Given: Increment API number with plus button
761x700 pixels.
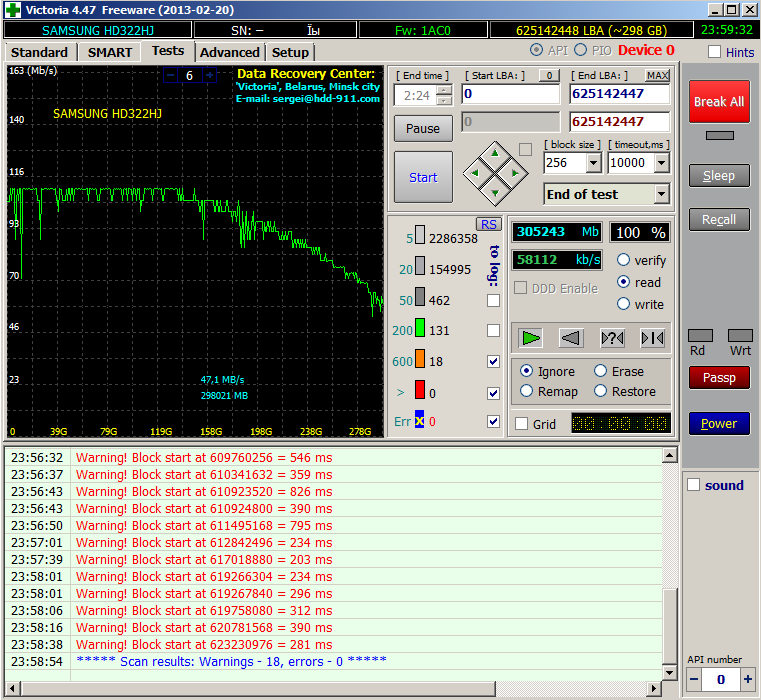Looking at the screenshot, I should (747, 679).
